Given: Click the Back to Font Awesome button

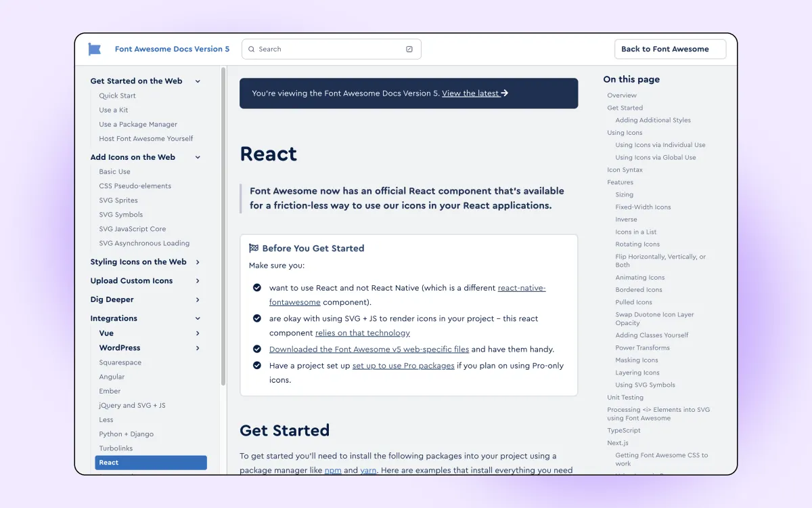Looking at the screenshot, I should (x=669, y=49).
